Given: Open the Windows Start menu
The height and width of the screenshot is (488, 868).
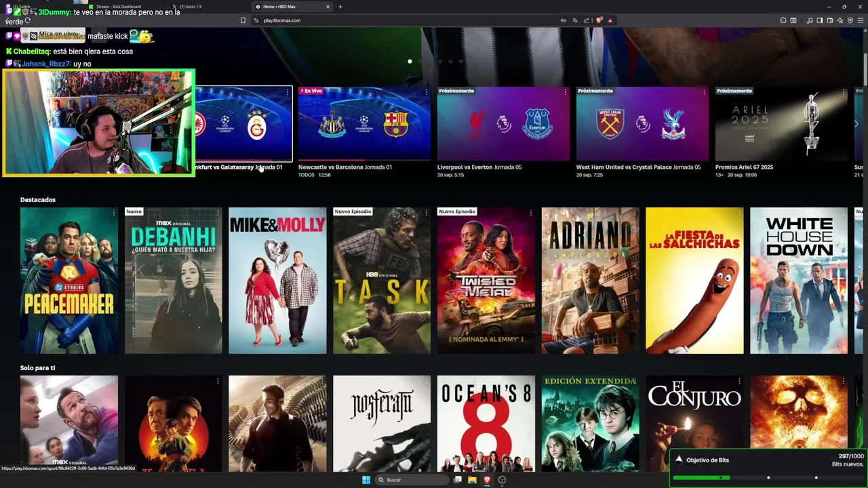Looking at the screenshot, I should [x=366, y=480].
